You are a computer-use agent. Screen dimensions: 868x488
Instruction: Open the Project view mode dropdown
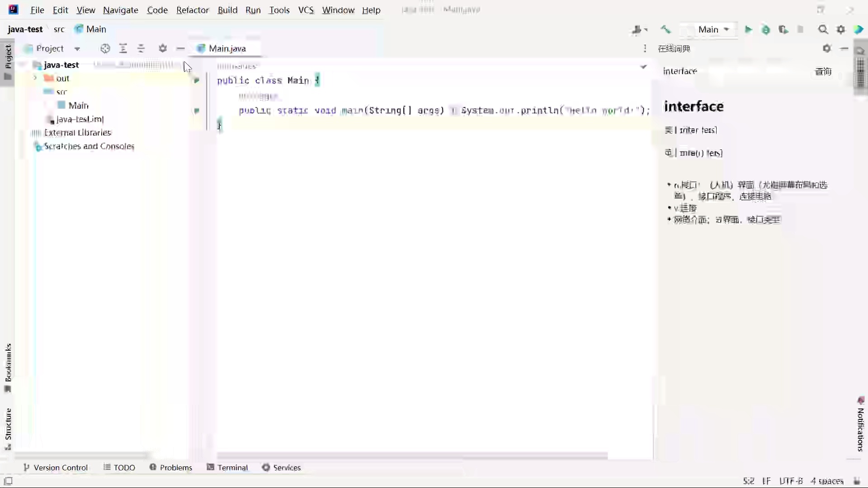pyautogui.click(x=77, y=48)
